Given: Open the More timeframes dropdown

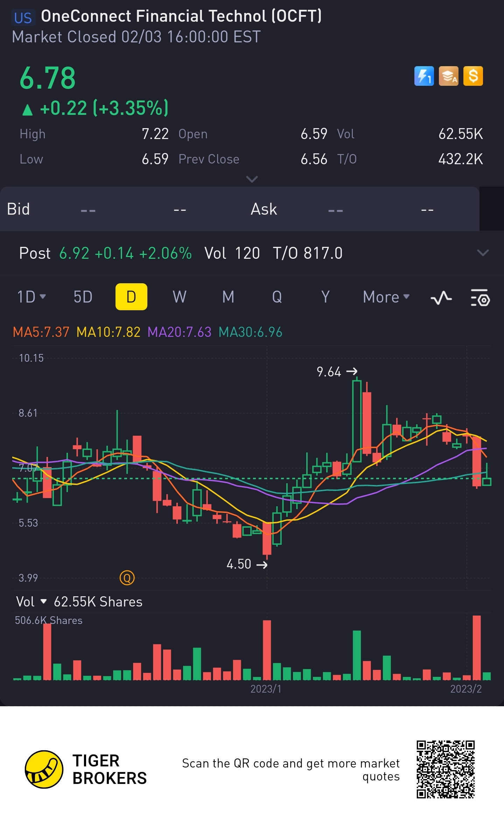Looking at the screenshot, I should coord(386,297).
